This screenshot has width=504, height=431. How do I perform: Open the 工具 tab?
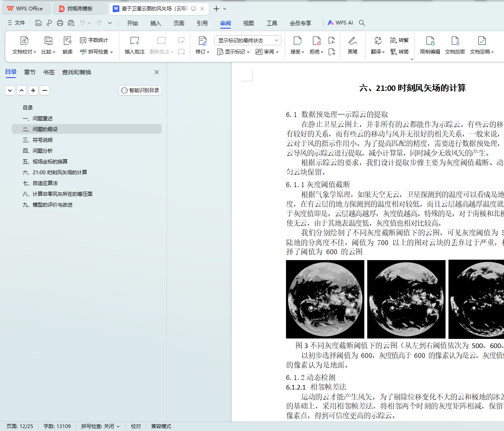(272, 23)
